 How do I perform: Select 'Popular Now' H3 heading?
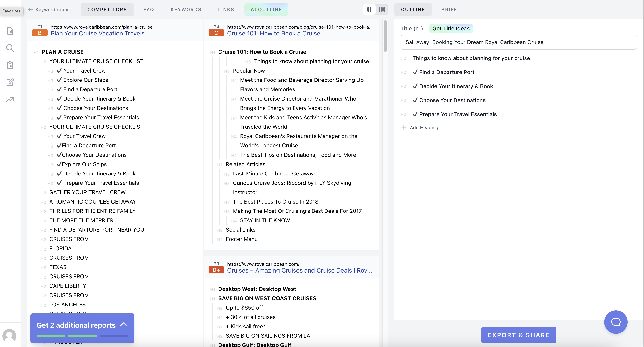tap(249, 71)
